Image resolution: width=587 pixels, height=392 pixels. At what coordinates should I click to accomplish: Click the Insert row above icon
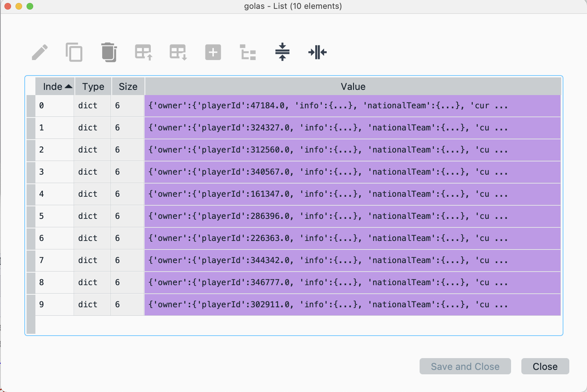pyautogui.click(x=143, y=52)
